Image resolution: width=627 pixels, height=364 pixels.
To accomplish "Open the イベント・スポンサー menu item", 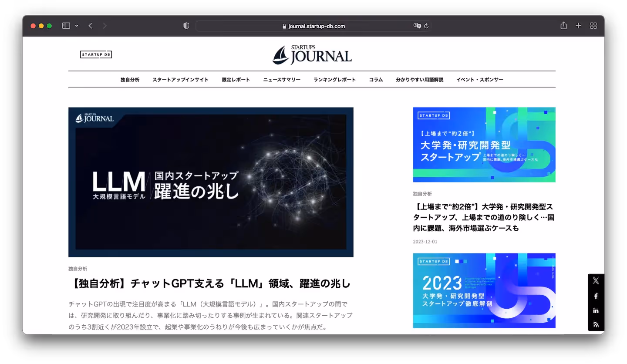I will [479, 80].
